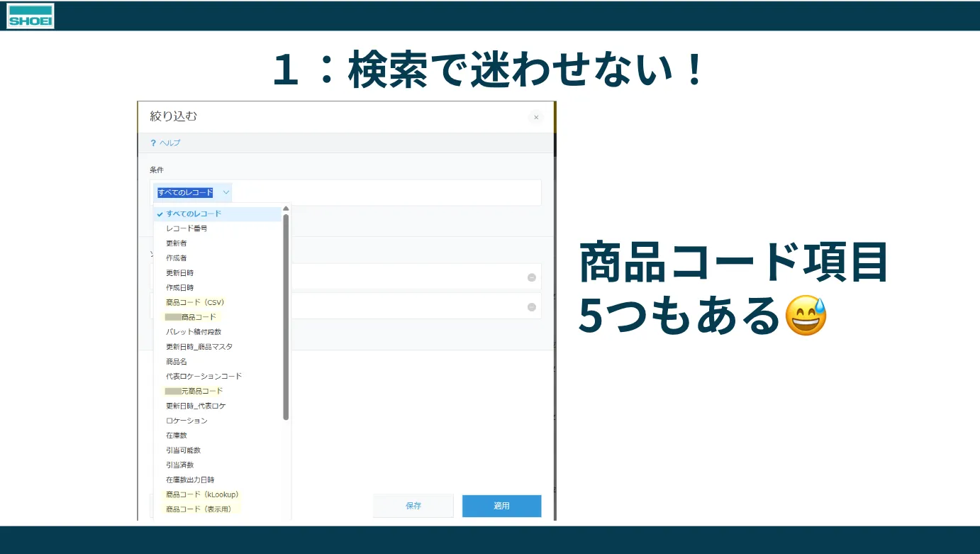Click the question mark help icon
The width and height of the screenshot is (980, 554).
click(153, 143)
